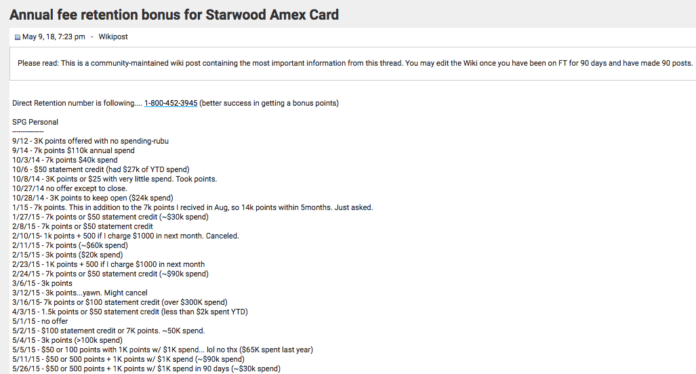Click the 4/3/15 1.5k points entry
The width and height of the screenshot is (696, 374).
tap(130, 312)
